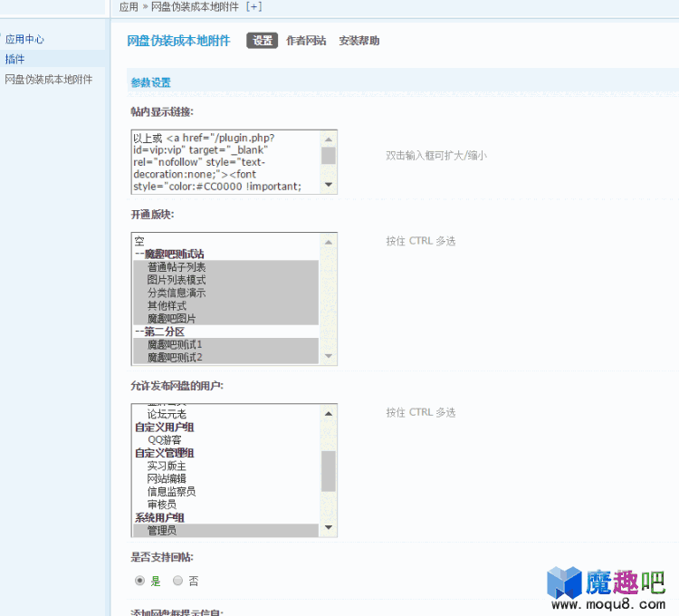Select 网盘伪装成本地附件 sidebar entry
The image size is (679, 616).
[49, 80]
